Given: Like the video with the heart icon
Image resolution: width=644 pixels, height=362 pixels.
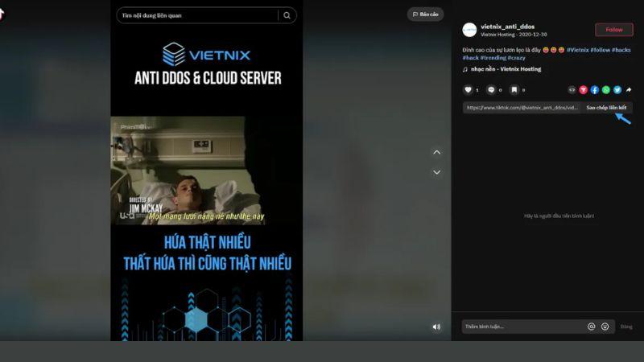Looking at the screenshot, I should pyautogui.click(x=468, y=90).
